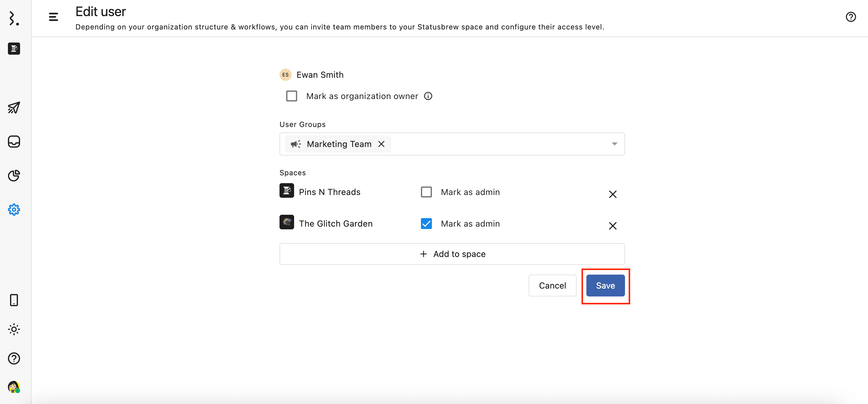Remove user from Pins N Threads space
The width and height of the screenshot is (868, 404).
613,194
